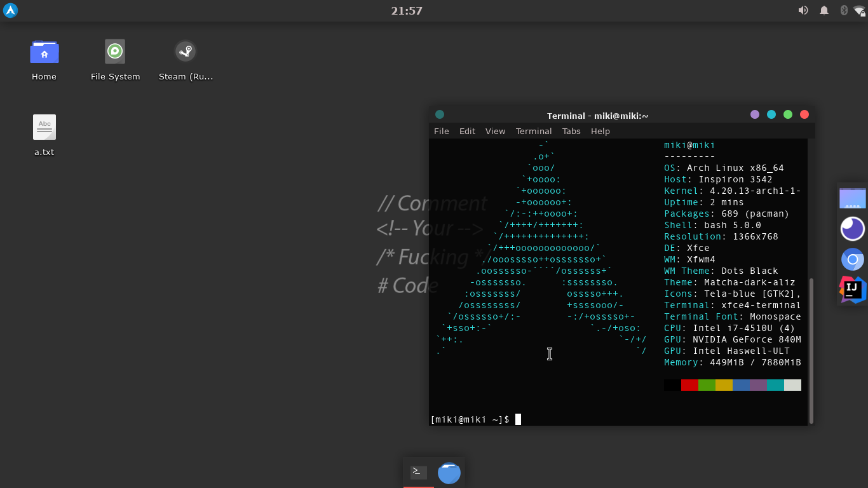Select the a.txt file on desktop

coord(44,135)
